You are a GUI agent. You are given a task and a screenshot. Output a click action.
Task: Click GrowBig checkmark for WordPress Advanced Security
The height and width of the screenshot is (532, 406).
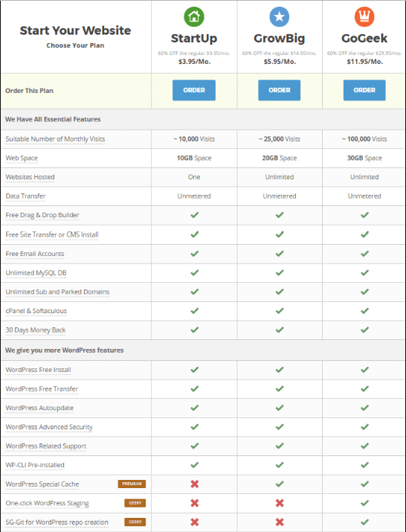pyautogui.click(x=280, y=426)
